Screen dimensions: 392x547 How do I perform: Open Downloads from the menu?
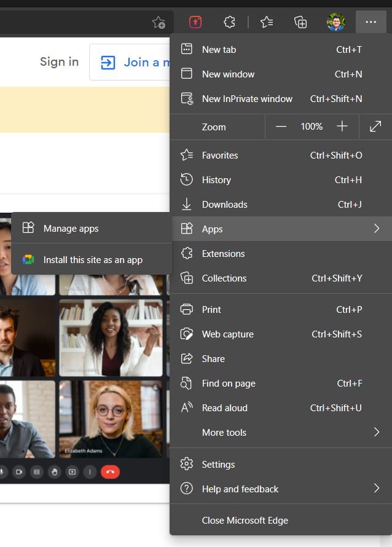(x=281, y=205)
